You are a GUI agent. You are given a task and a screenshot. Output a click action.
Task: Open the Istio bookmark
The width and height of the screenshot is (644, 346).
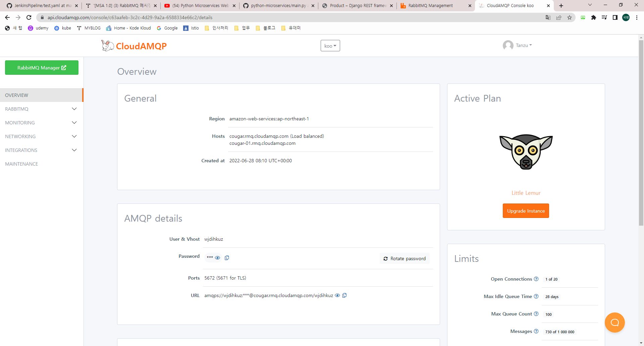click(x=191, y=28)
